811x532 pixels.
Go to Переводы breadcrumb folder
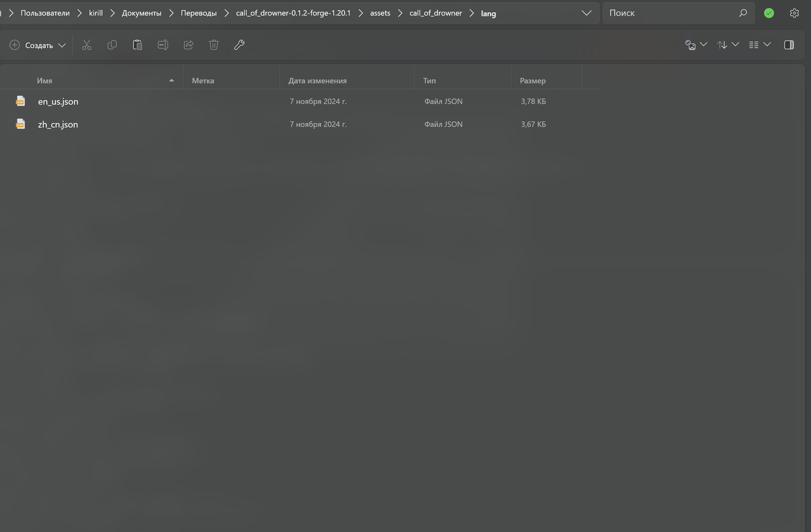199,13
